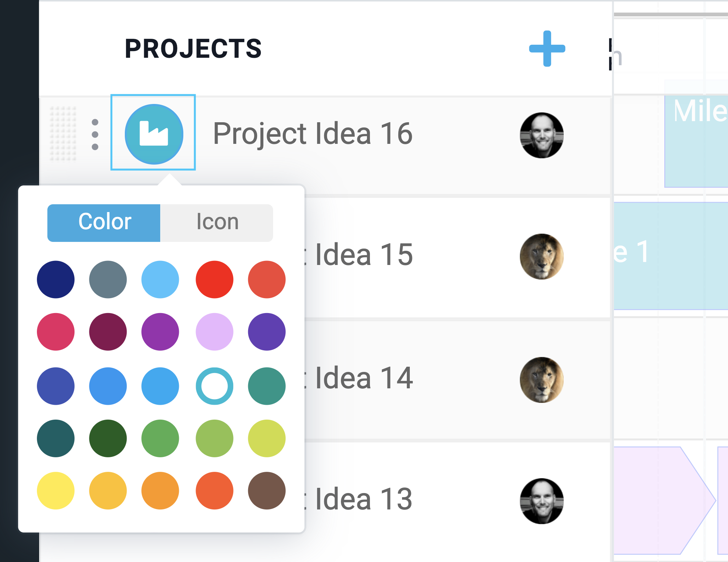Click lion avatar on Idea 14 row
The image size is (728, 562).
tap(542, 380)
